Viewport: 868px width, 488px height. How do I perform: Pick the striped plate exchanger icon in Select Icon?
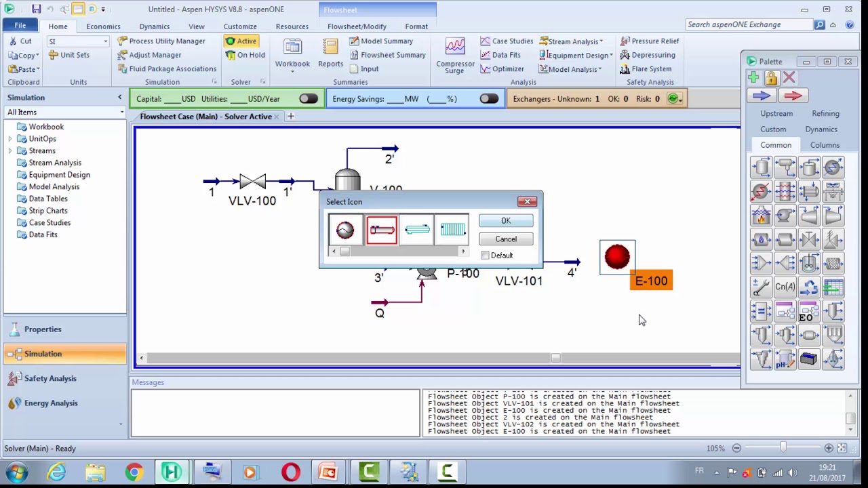coord(452,230)
